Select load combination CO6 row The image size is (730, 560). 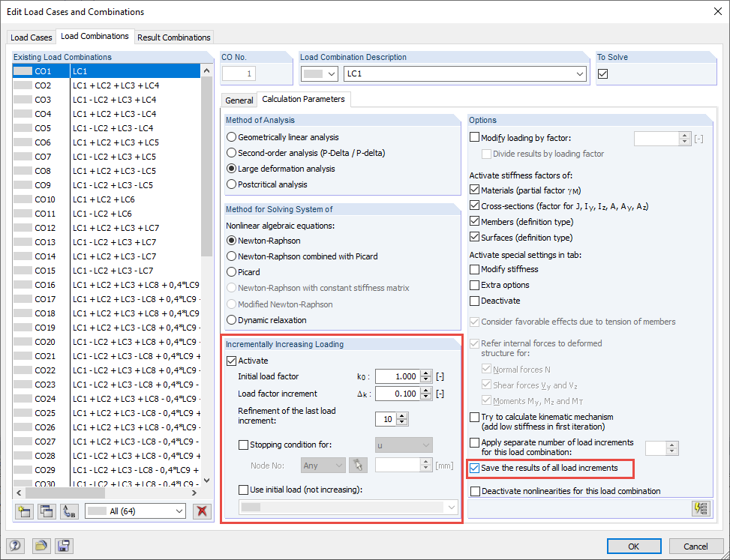[x=107, y=142]
